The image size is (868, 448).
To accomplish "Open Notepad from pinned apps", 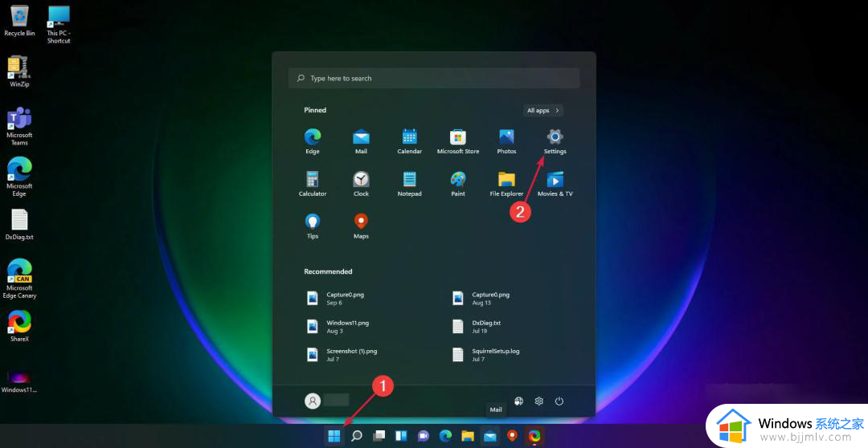I will pos(410,184).
